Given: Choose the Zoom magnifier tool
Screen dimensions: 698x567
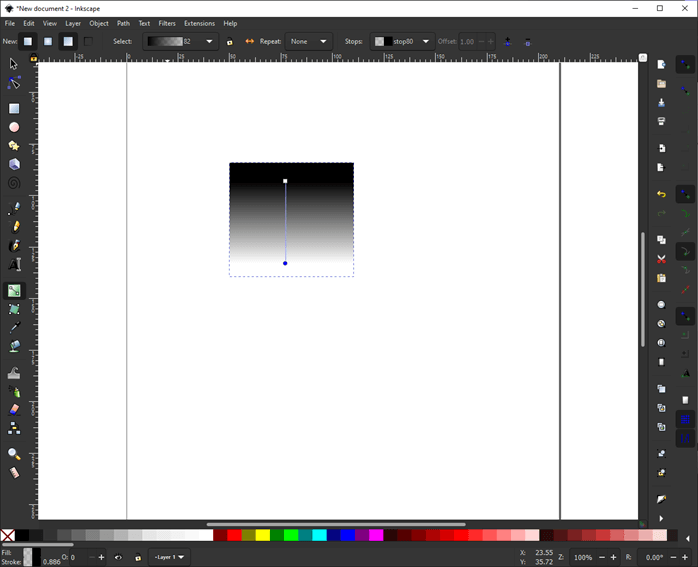Looking at the screenshot, I should (14, 454).
